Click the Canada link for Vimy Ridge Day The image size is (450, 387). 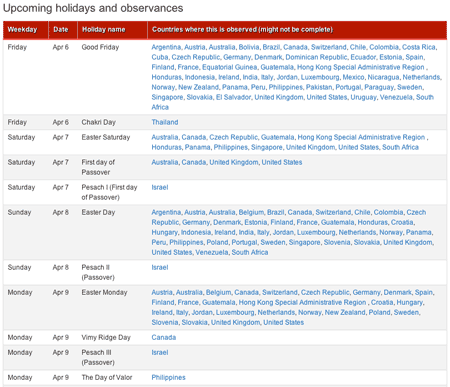(x=164, y=337)
